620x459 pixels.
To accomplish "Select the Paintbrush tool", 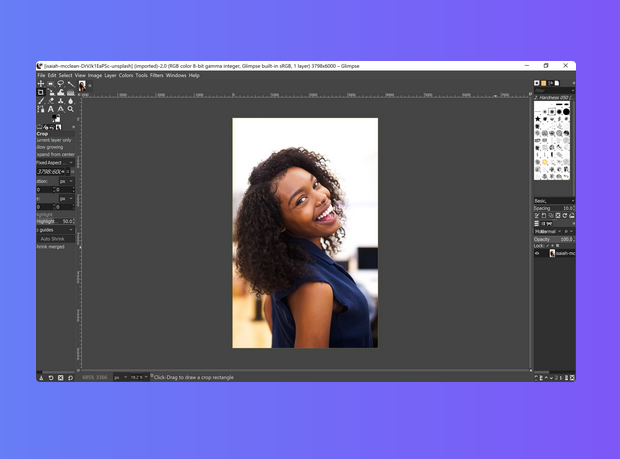I will click(41, 101).
